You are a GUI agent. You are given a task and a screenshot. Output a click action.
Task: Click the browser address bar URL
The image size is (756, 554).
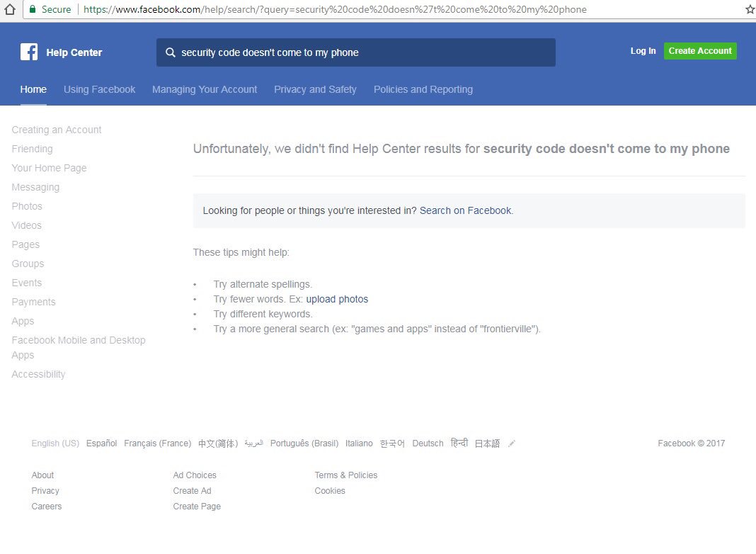coord(335,9)
